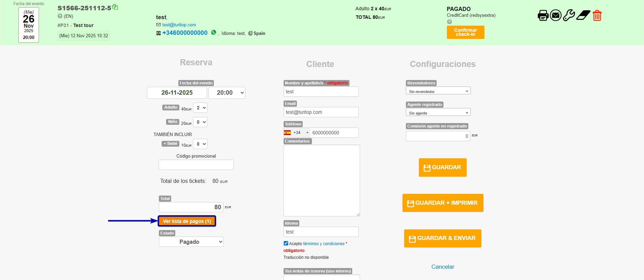This screenshot has height=280, width=644.
Task: Open WhatsApp icon next to phone number
Action: click(214, 32)
